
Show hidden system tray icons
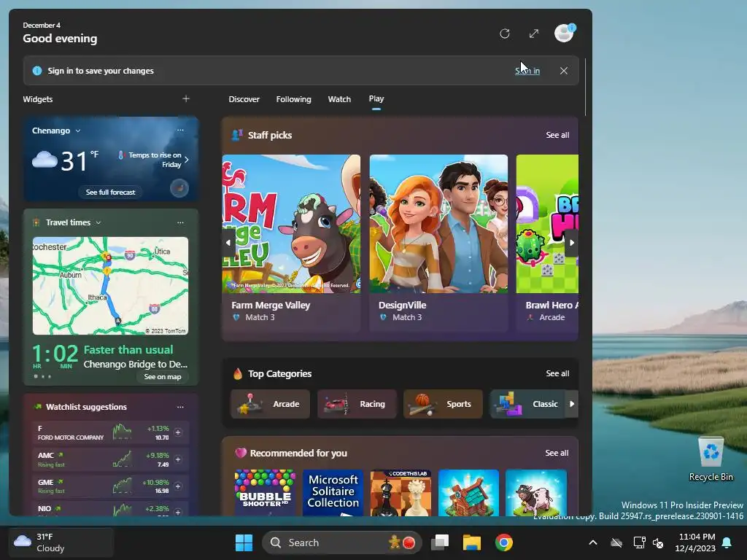(x=593, y=542)
